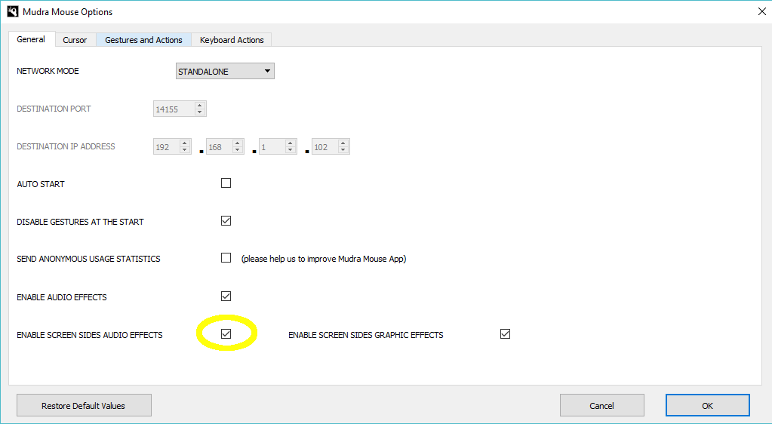This screenshot has width=772, height=424.
Task: Click the Cancel button
Action: tap(602, 406)
